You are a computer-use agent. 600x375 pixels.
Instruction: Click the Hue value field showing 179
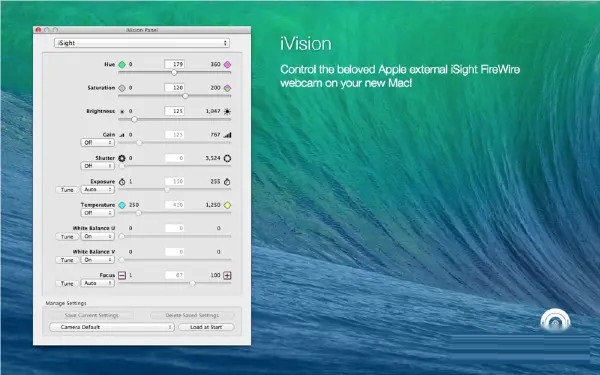click(x=174, y=64)
